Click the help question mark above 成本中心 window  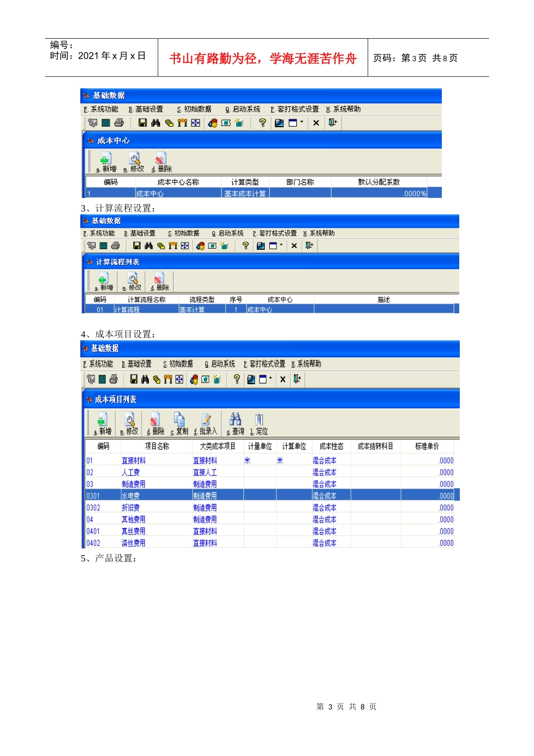[x=263, y=123]
